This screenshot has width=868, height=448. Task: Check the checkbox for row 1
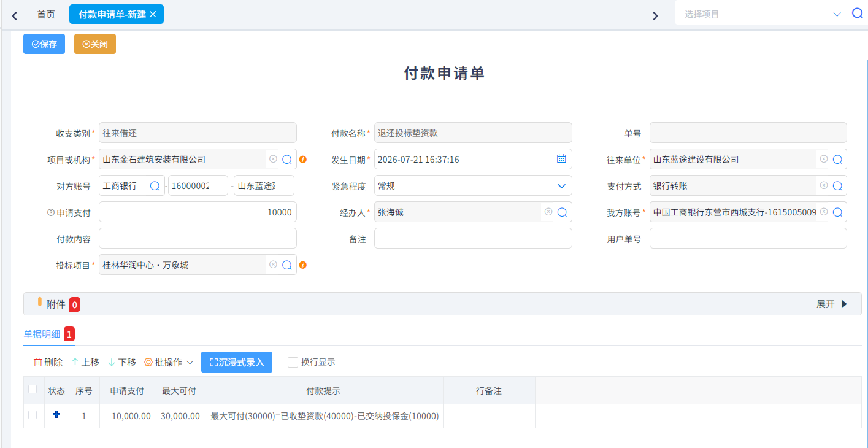tap(33, 415)
